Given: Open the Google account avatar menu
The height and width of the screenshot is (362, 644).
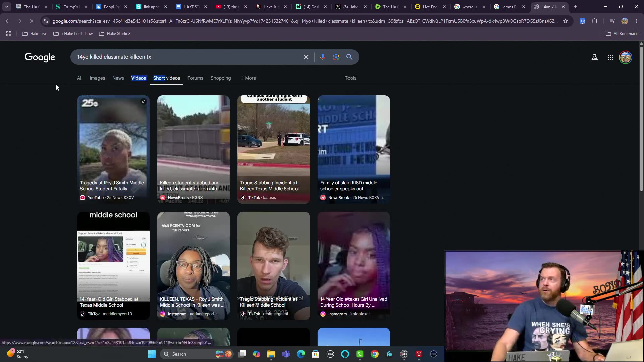Looking at the screenshot, I should click(x=626, y=57).
